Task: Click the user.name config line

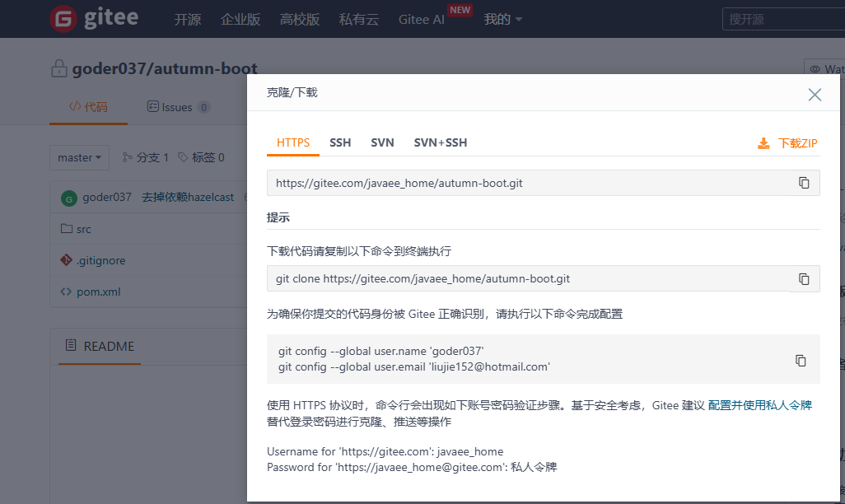Action: pyautogui.click(x=381, y=352)
